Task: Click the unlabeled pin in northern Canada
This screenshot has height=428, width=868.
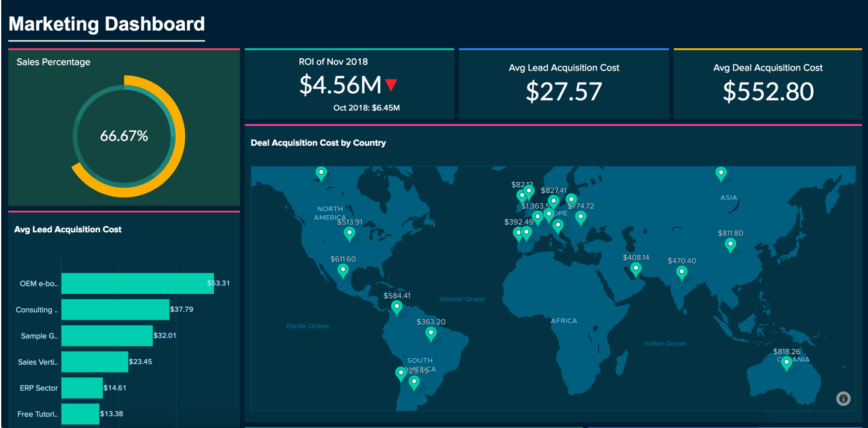Action: pyautogui.click(x=321, y=173)
